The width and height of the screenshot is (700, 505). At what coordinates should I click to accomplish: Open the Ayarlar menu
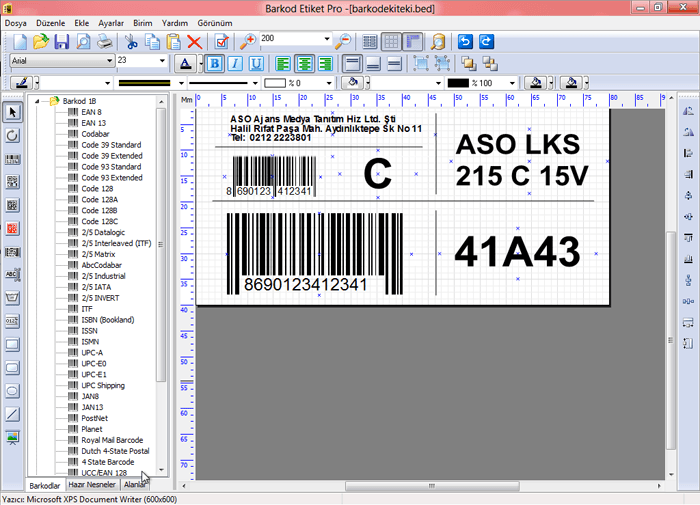click(111, 23)
